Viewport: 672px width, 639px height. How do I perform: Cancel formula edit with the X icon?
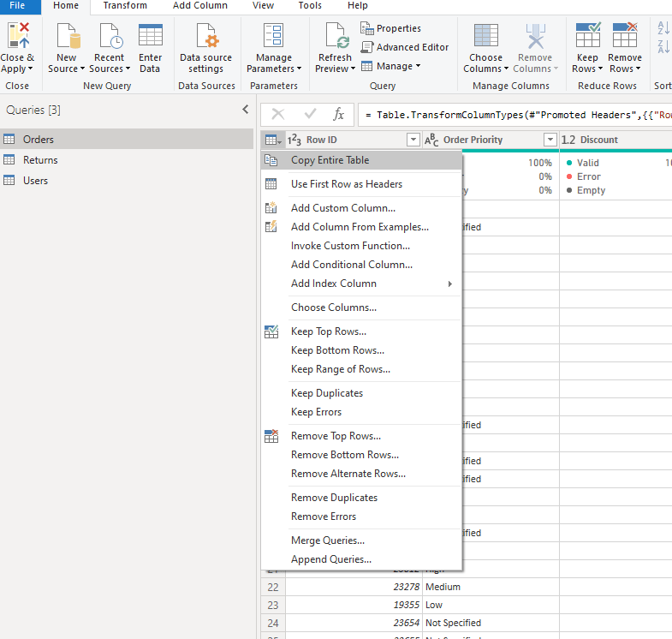278,114
